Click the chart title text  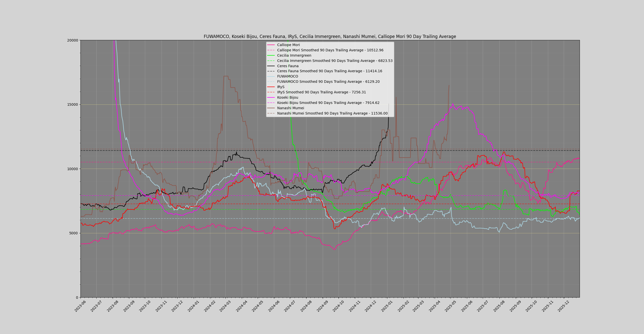(330, 36)
